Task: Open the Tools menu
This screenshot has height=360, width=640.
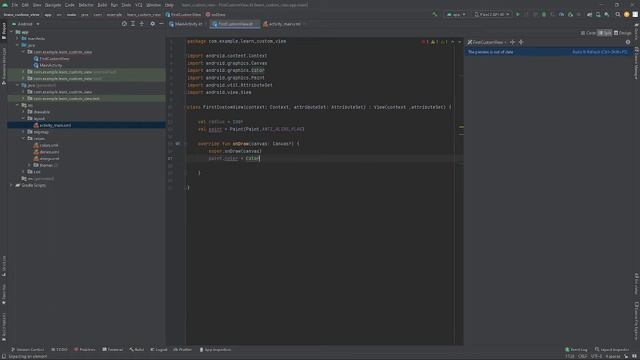Action: [126, 5]
